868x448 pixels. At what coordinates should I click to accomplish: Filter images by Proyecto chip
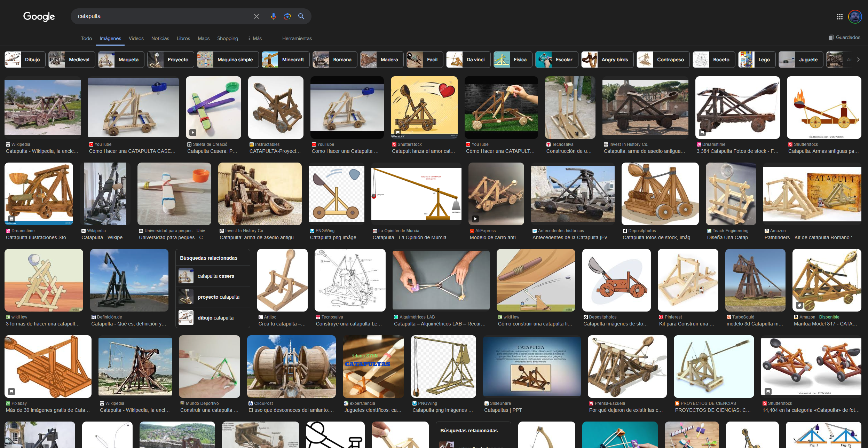[x=171, y=60]
